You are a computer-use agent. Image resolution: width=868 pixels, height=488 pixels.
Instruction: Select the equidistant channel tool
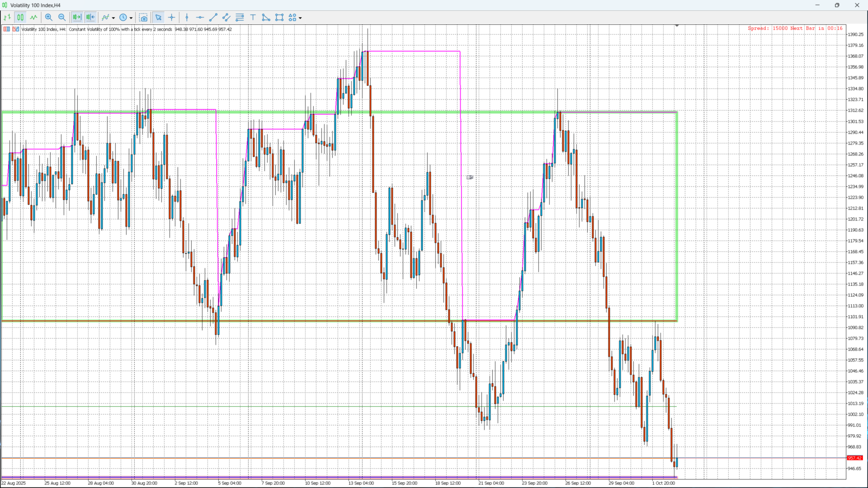pyautogui.click(x=226, y=18)
